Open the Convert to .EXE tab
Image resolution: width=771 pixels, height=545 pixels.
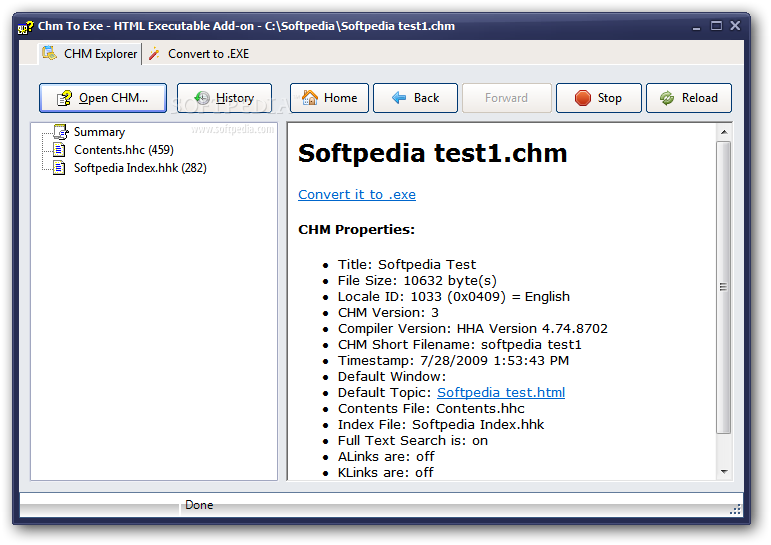199,54
